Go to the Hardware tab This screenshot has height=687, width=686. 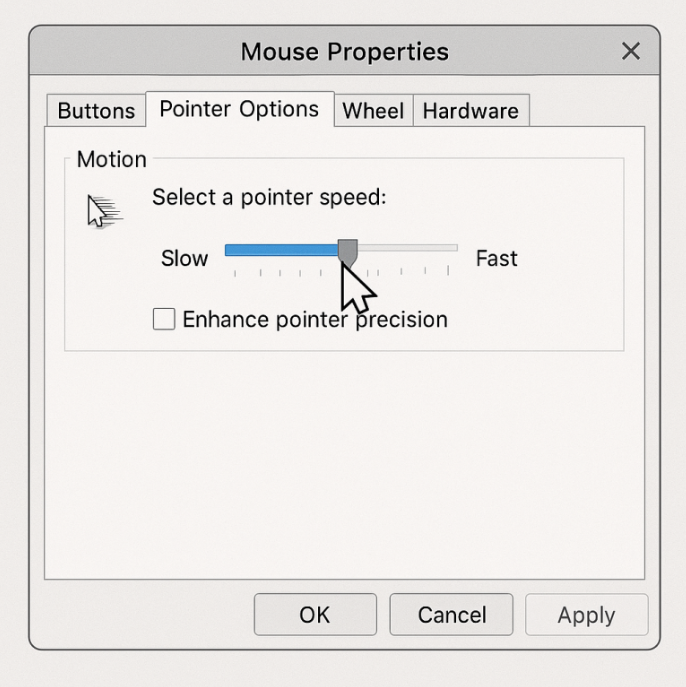(471, 110)
